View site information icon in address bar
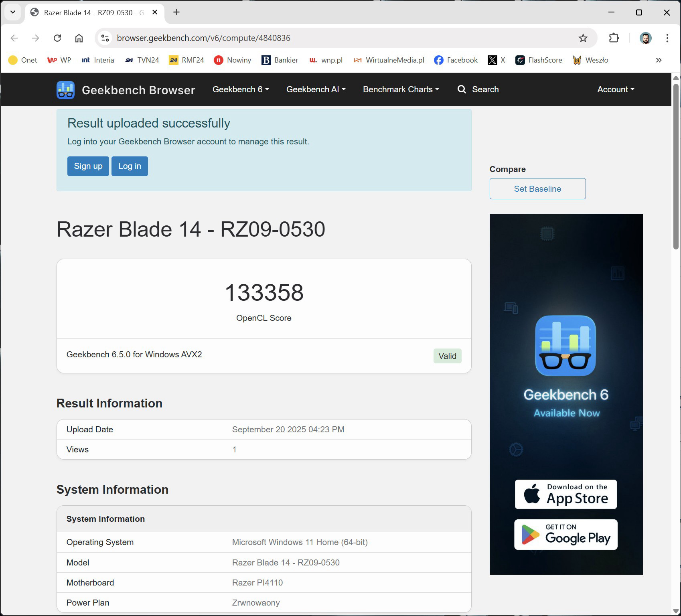This screenshot has width=681, height=616. point(105,38)
